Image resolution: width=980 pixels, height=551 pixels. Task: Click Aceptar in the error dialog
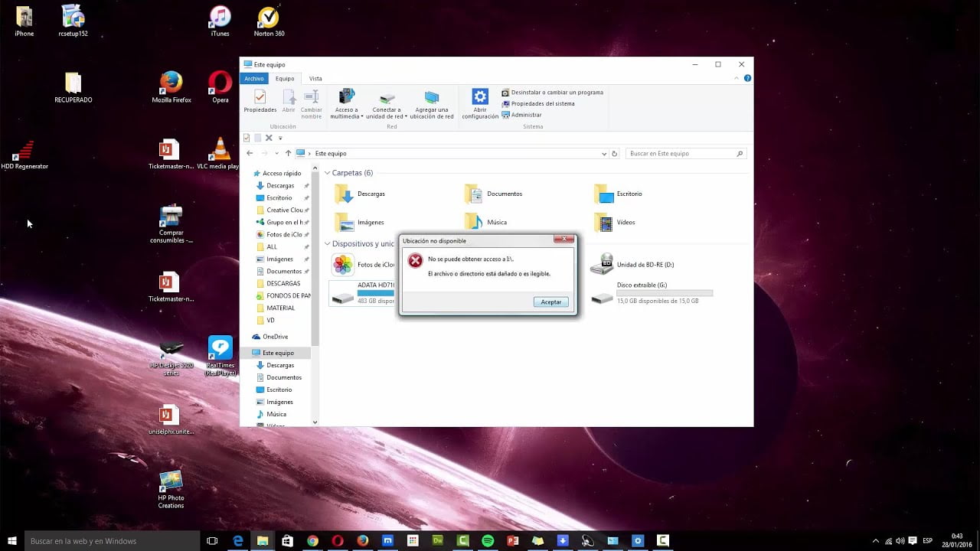551,302
